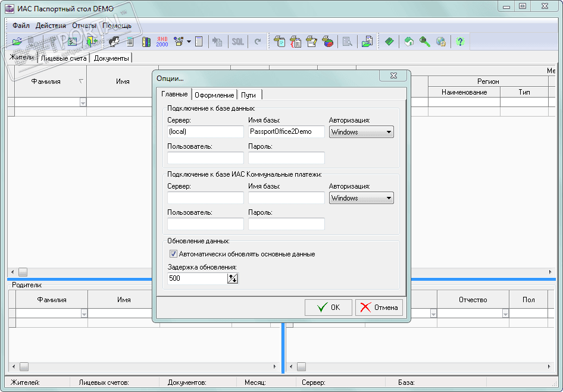Click the report icon with yellow note
This screenshot has width=563, height=392.
(311, 42)
